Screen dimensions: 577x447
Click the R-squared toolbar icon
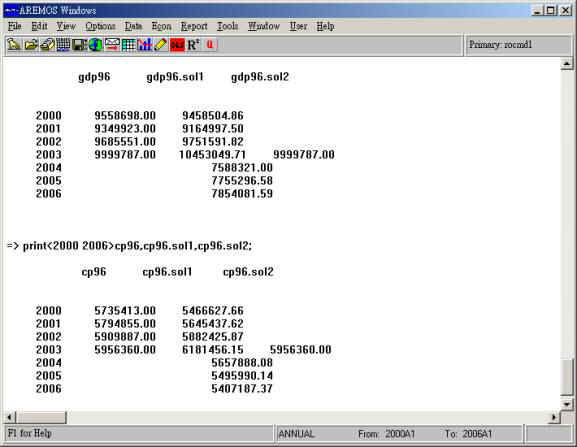tap(194, 45)
